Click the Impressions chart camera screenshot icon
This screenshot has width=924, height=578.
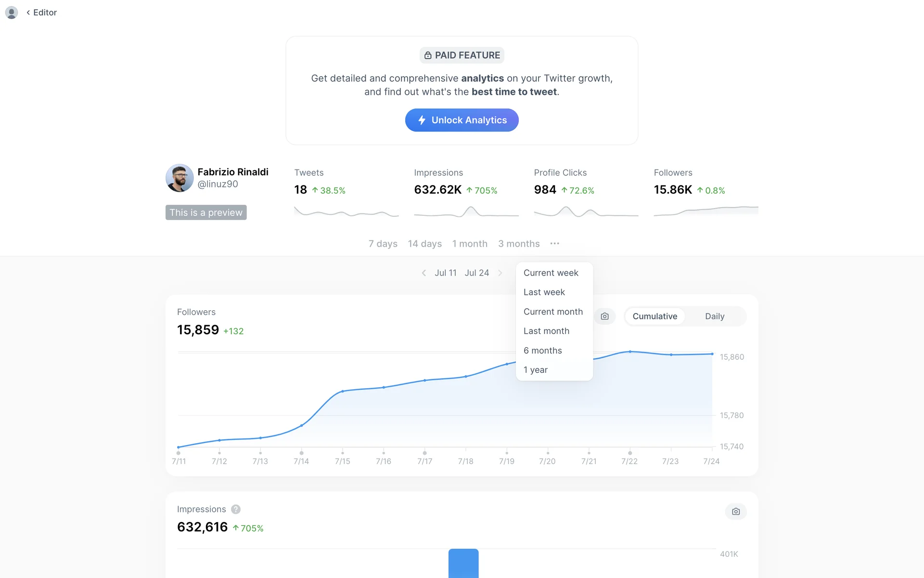[x=735, y=512]
